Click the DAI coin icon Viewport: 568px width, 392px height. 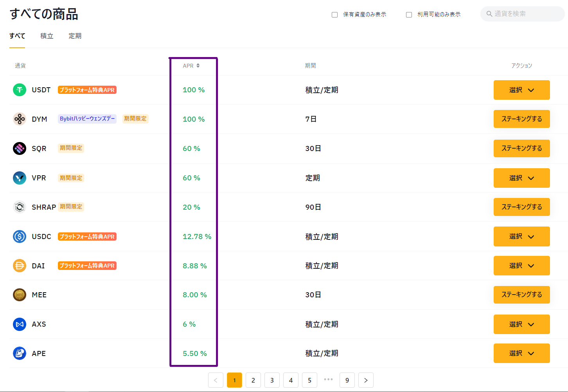click(x=19, y=265)
